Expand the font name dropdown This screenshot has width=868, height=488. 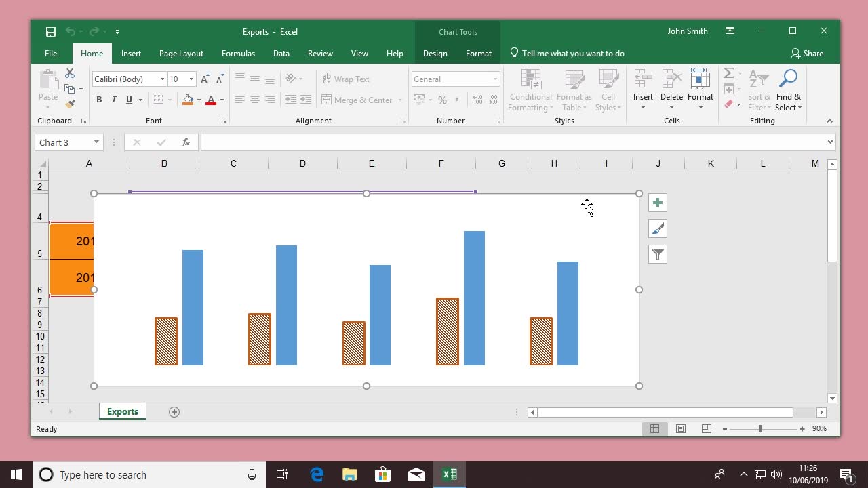[162, 79]
